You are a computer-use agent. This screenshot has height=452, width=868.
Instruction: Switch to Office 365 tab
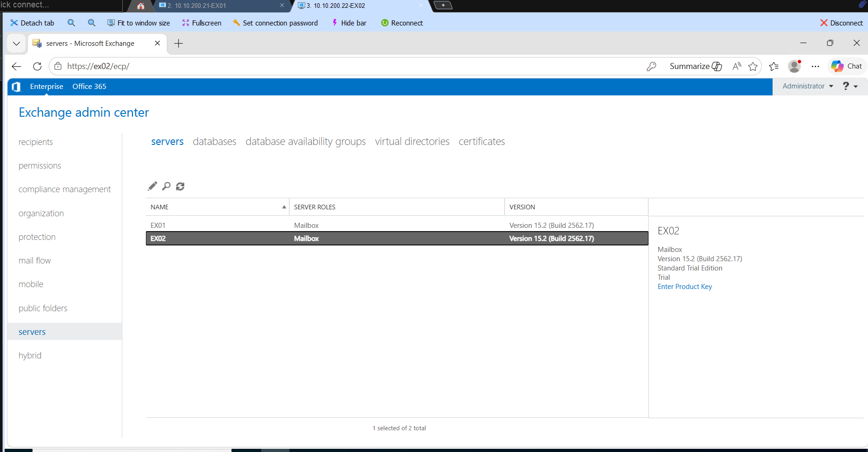pos(89,86)
